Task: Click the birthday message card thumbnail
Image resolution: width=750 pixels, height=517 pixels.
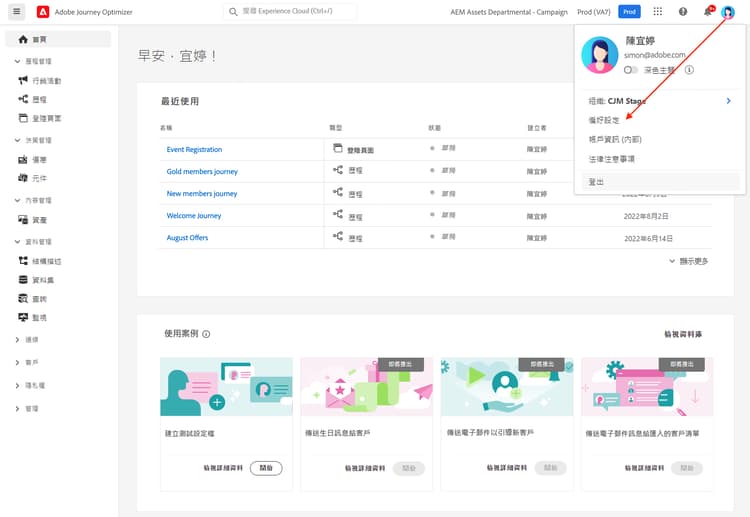Action: pyautogui.click(x=366, y=386)
